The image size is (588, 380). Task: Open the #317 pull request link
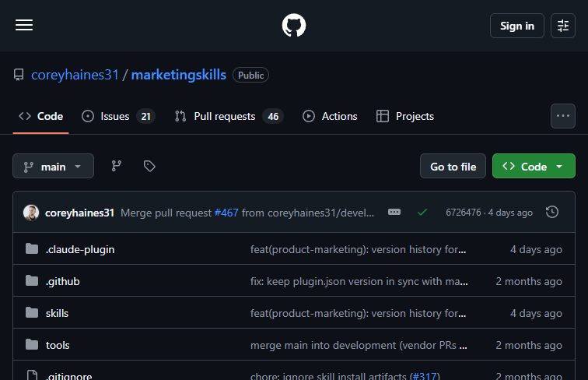(425, 375)
